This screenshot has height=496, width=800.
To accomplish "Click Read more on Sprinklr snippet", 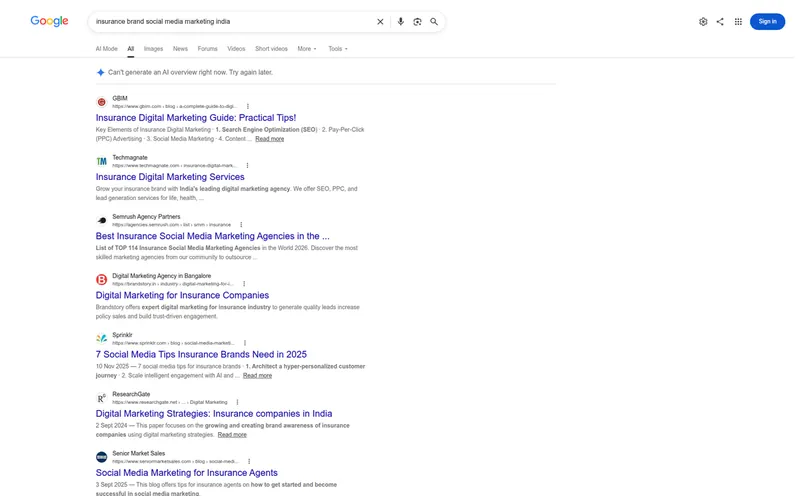I will [257, 376].
